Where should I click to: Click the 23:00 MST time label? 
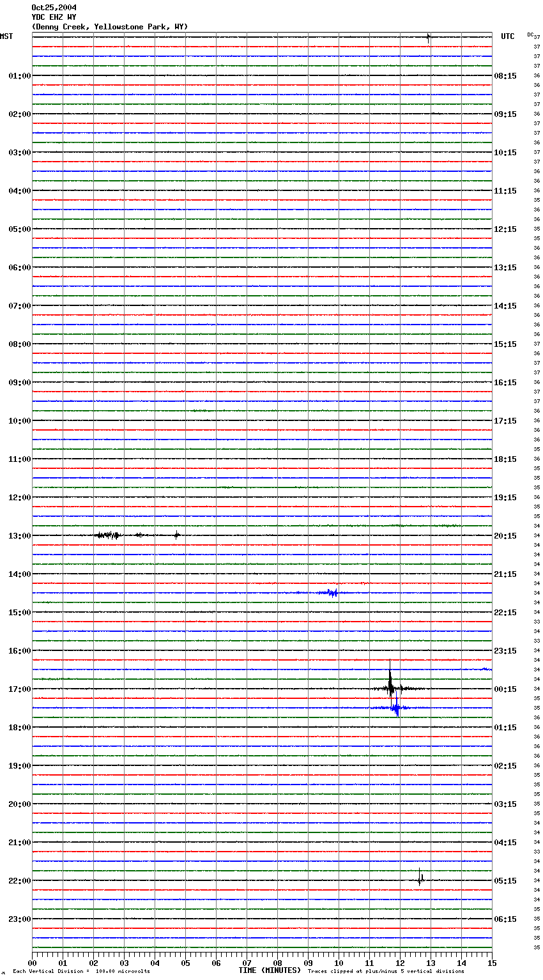[20, 919]
